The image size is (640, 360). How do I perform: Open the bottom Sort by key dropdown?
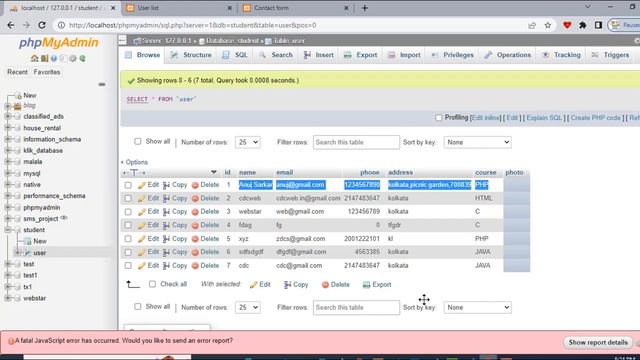click(477, 307)
